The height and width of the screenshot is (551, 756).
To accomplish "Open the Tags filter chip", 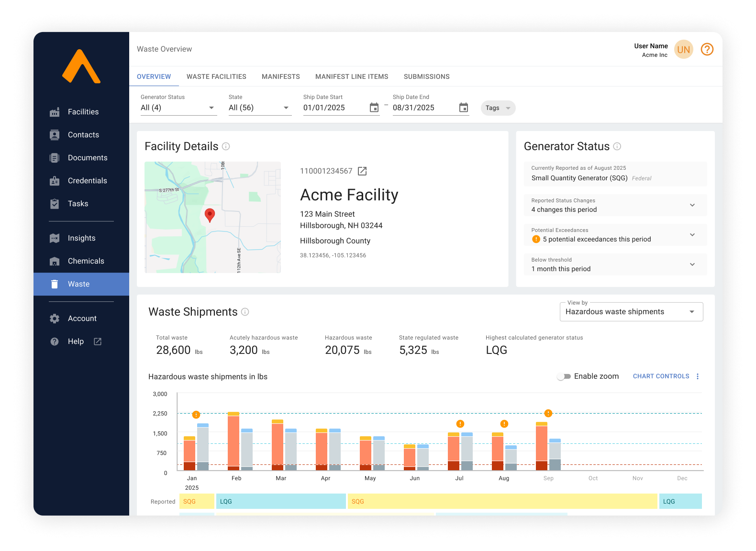I will tap(498, 108).
